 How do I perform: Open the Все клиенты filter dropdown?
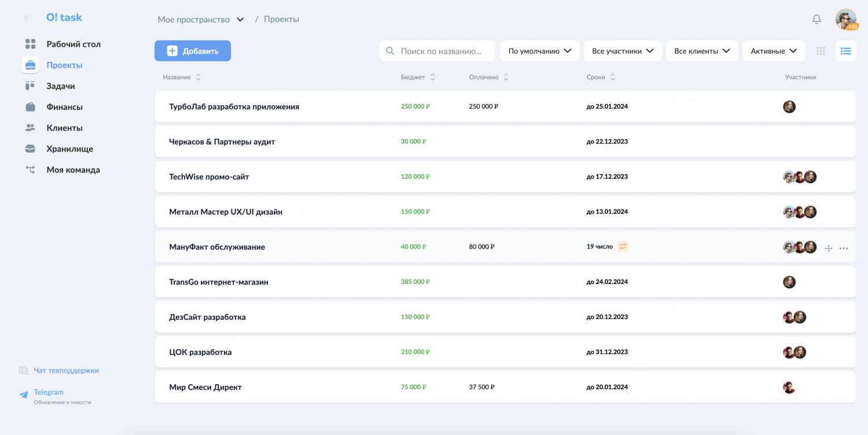702,51
